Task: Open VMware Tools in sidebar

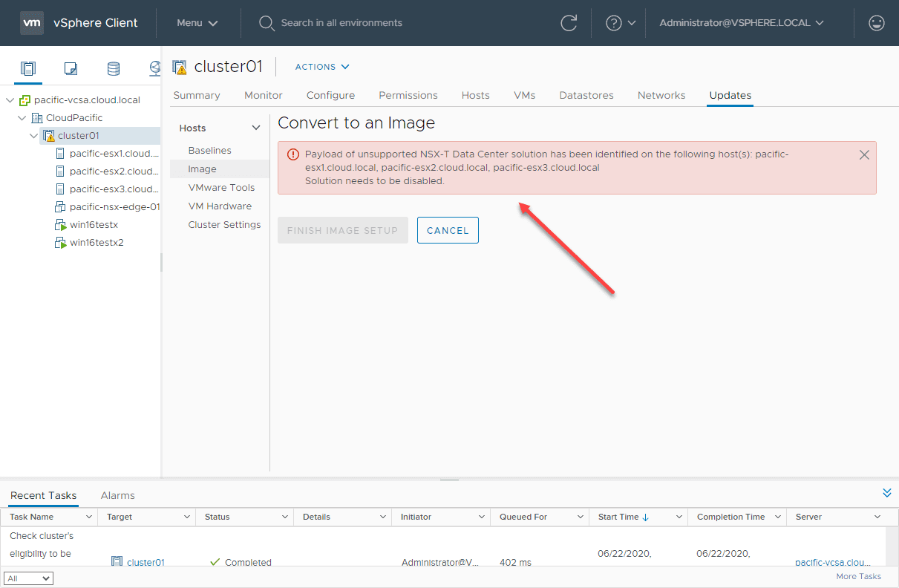Action: [221, 188]
